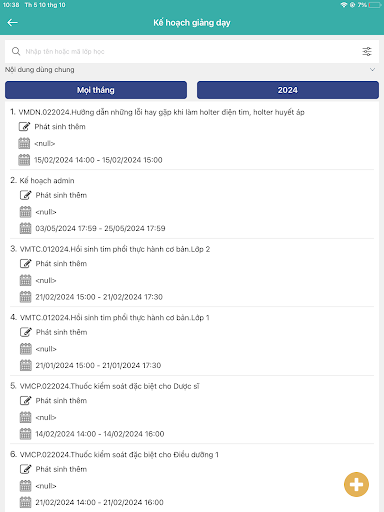This screenshot has height=512, width=384.
Task: Tap the search magnifier icon
Action: click(16, 51)
